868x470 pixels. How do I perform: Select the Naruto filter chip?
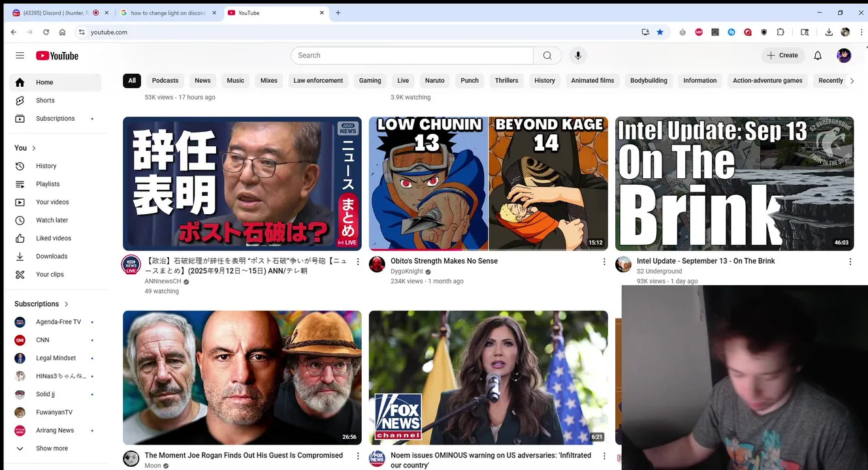click(434, 81)
